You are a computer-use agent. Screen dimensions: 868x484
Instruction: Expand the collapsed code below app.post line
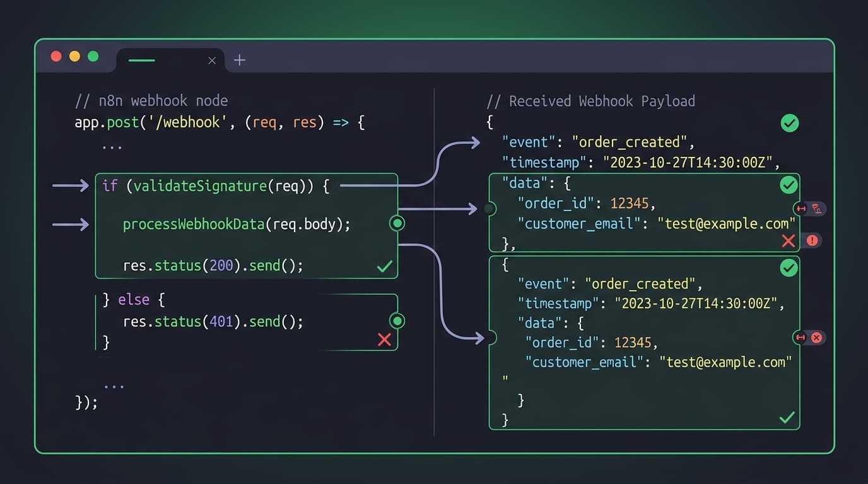[112, 146]
